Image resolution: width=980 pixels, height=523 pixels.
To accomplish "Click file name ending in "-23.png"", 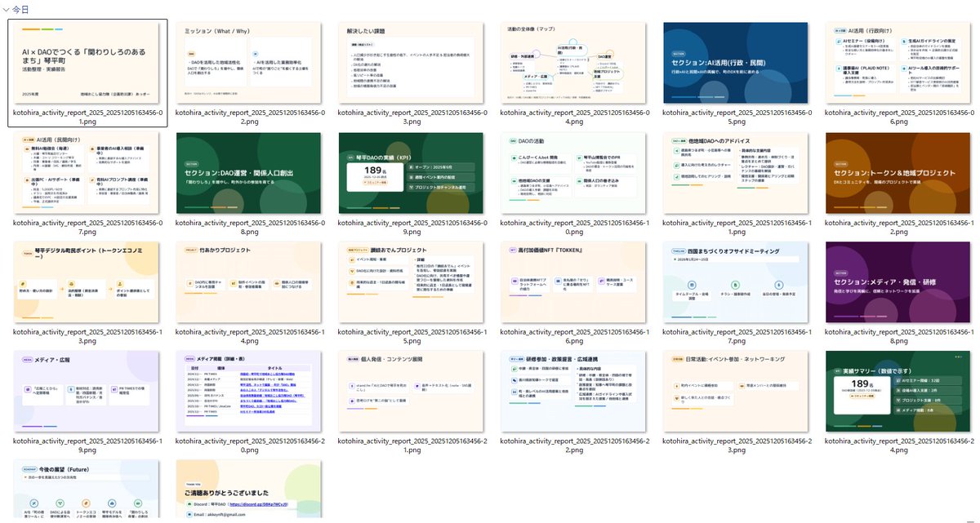I will (x=736, y=445).
